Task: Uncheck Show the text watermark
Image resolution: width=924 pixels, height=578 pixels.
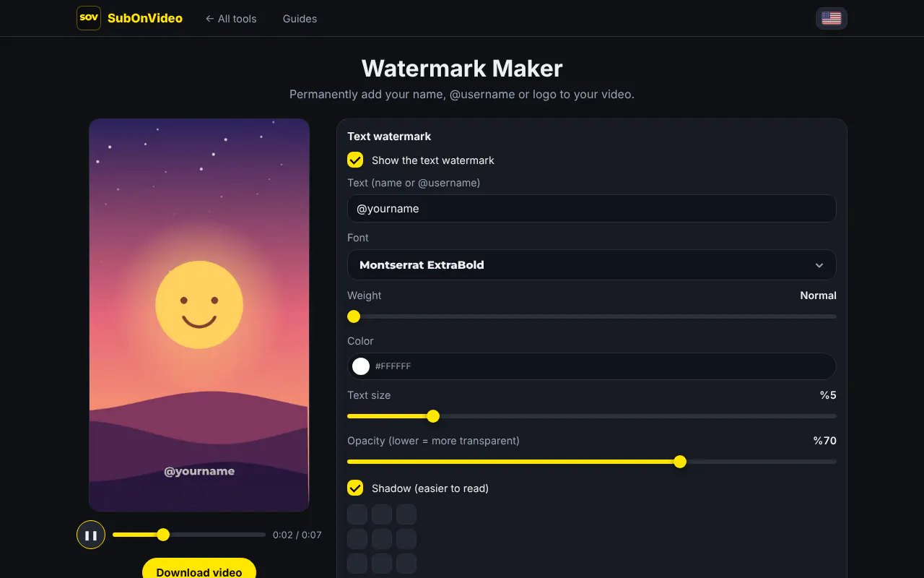Action: [x=355, y=160]
